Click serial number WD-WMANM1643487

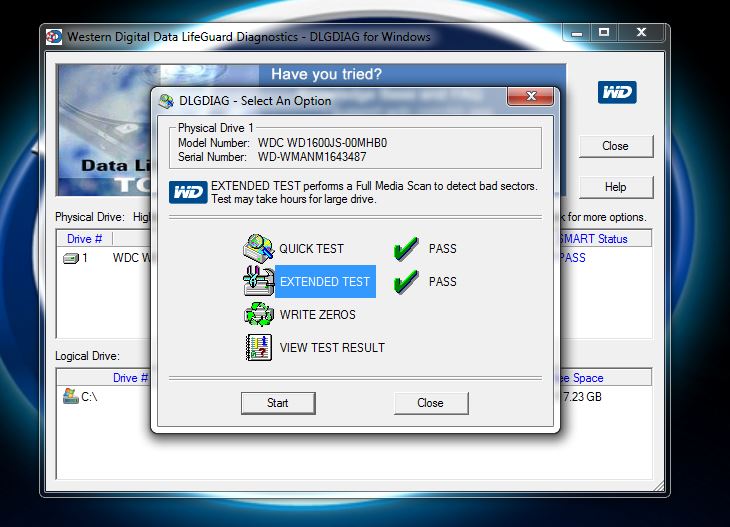coord(312,157)
